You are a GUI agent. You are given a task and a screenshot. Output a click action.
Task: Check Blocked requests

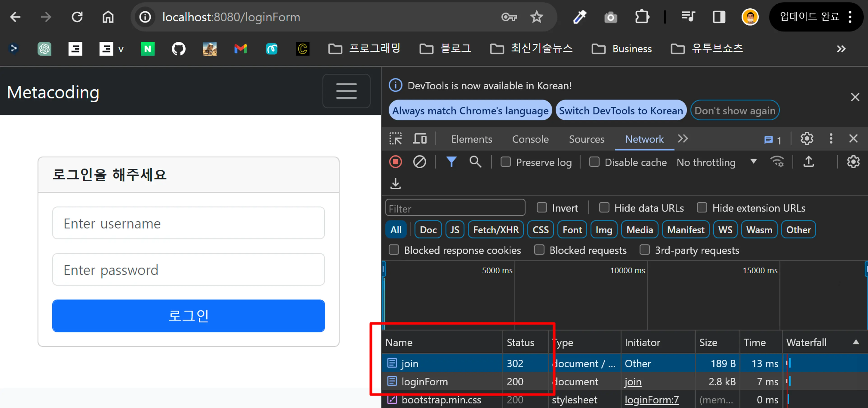pos(539,250)
